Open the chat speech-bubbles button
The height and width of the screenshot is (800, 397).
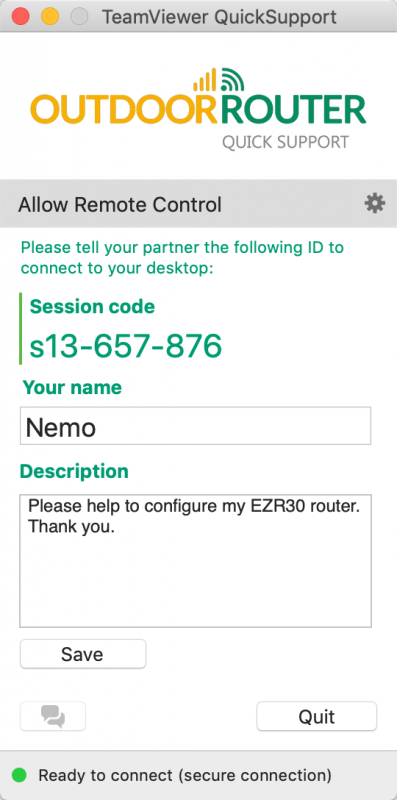pyautogui.click(x=53, y=716)
